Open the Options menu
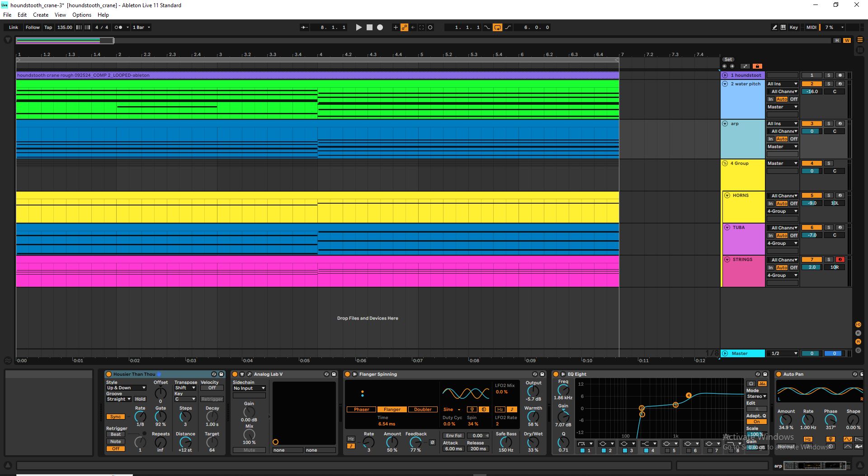The image size is (868, 476). pyautogui.click(x=82, y=15)
